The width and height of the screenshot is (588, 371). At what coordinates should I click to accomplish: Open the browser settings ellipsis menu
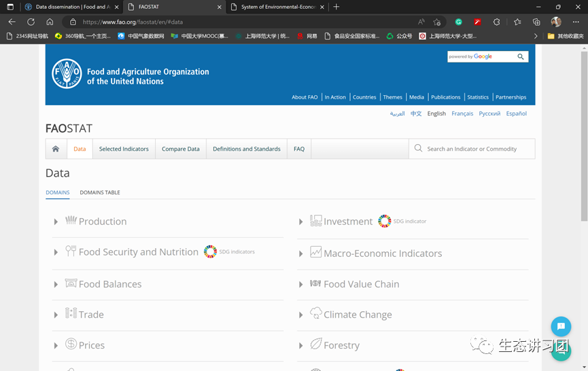click(576, 22)
